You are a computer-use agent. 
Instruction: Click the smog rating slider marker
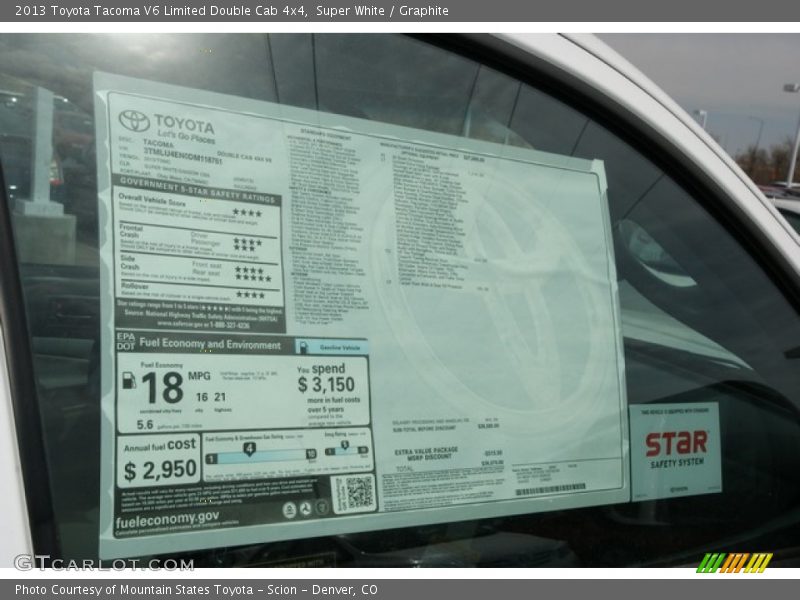click(345, 445)
